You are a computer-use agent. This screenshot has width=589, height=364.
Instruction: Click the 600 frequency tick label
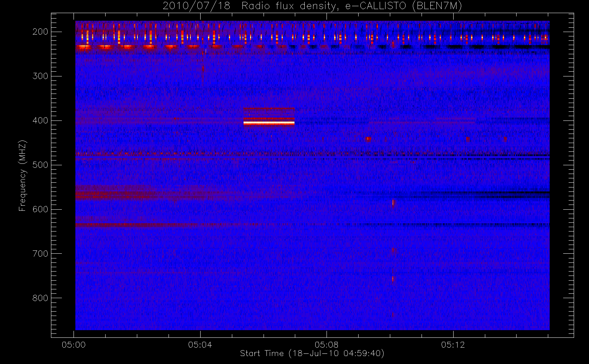point(40,209)
